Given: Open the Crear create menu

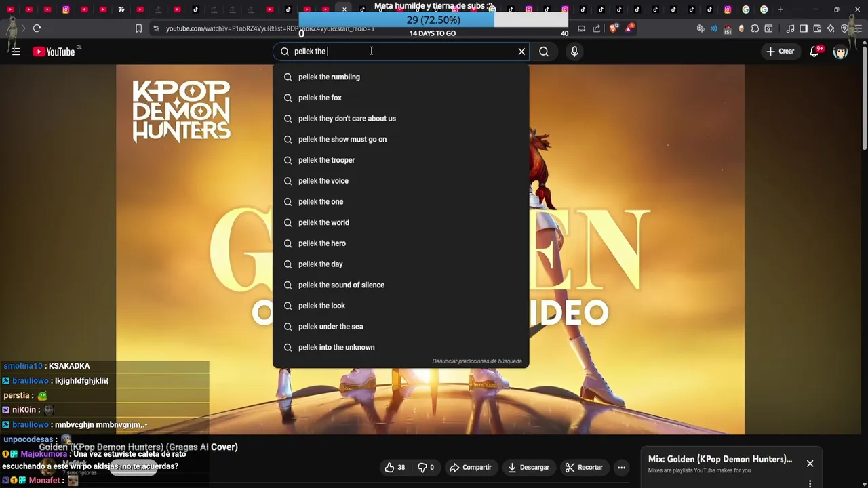Looking at the screenshot, I should [780, 52].
